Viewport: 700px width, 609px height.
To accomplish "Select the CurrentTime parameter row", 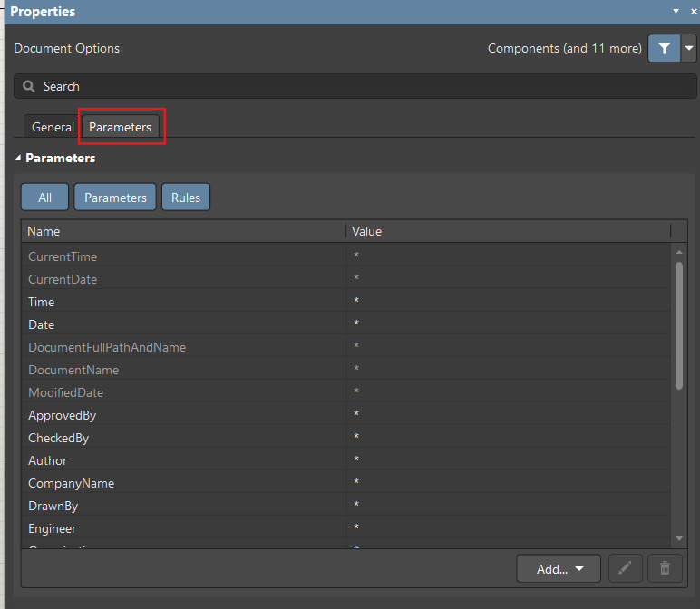I will pyautogui.click(x=346, y=256).
